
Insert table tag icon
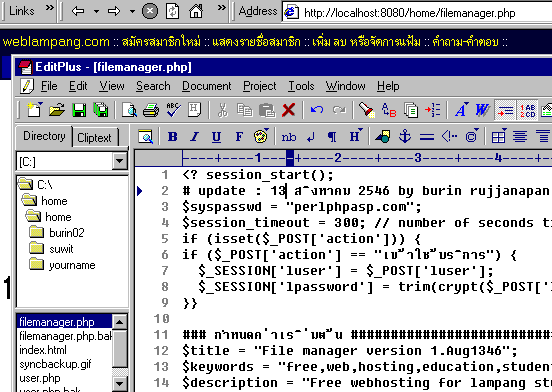[x=499, y=137]
